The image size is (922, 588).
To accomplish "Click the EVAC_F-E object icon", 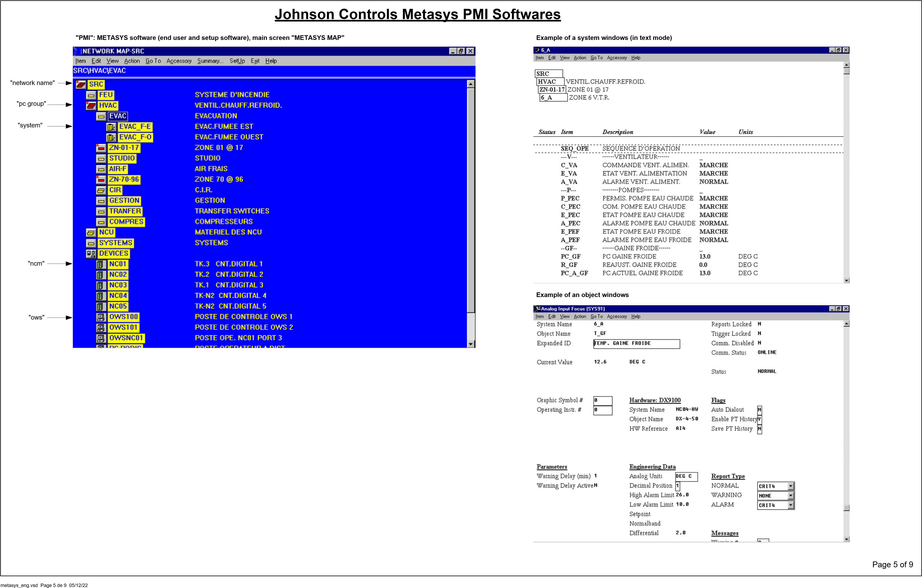I will (x=111, y=127).
